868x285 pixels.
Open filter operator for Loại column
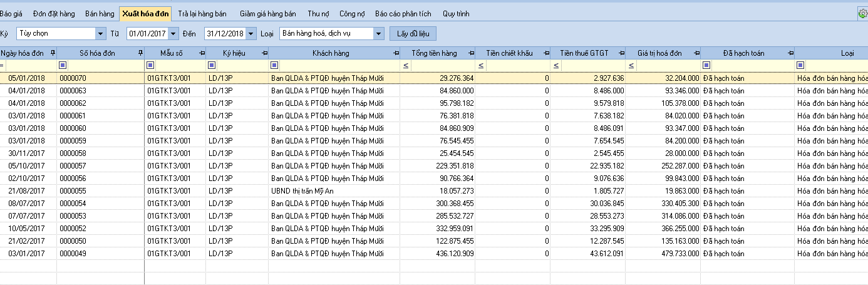[800, 65]
